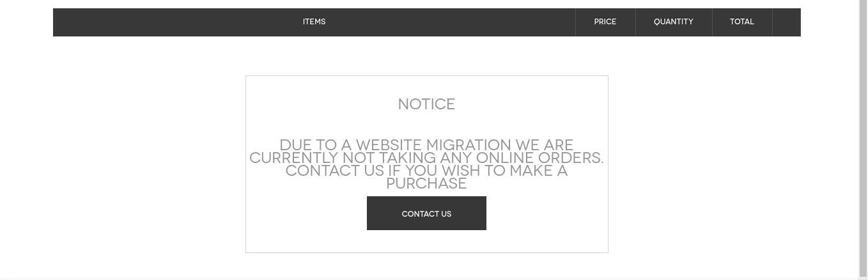Click the NOTICE heading
Image resolution: width=868 pixels, height=280 pixels.
click(426, 104)
